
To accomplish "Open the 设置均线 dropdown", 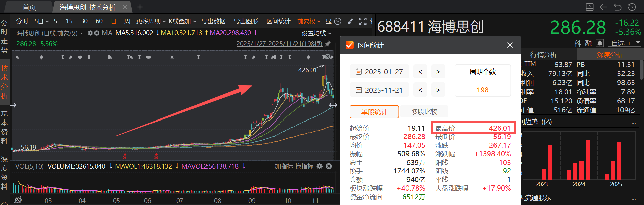I will click(316, 33).
